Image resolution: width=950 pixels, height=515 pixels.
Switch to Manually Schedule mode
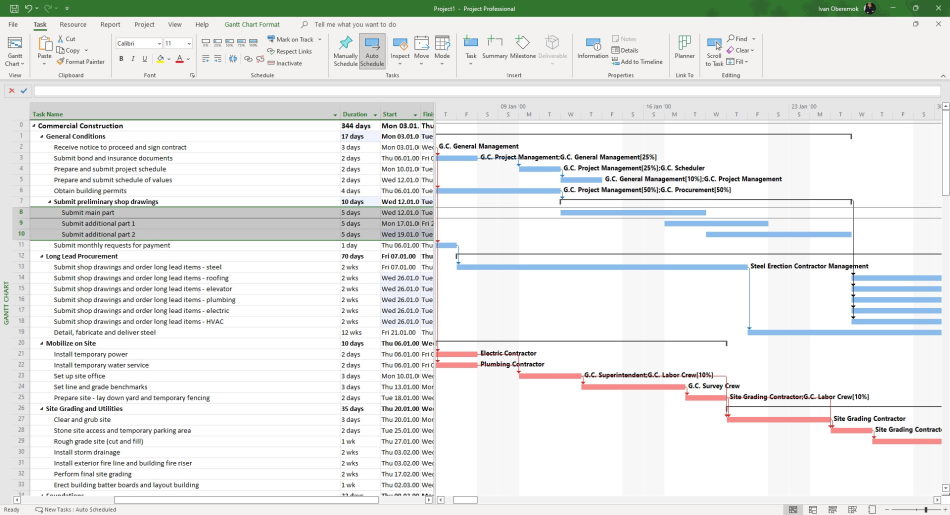345,51
